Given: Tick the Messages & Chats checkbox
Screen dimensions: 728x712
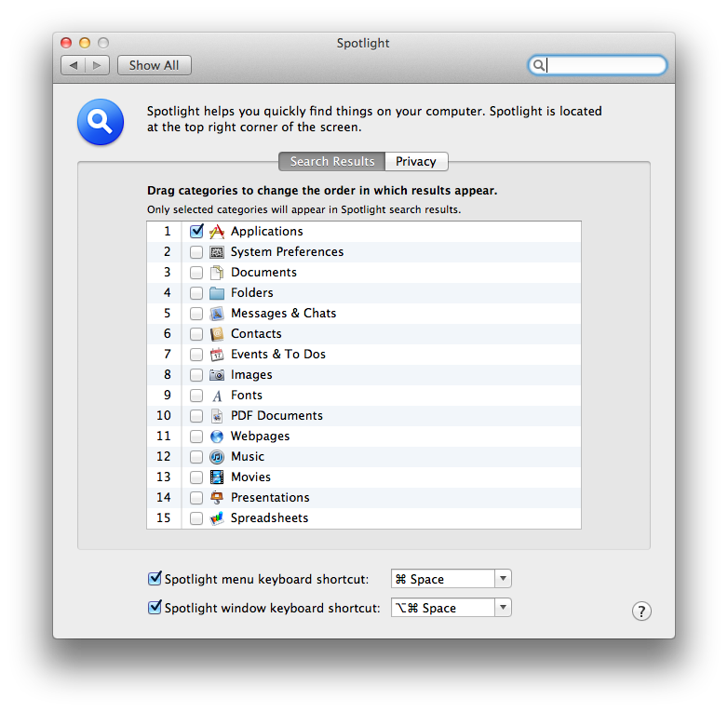Looking at the screenshot, I should coord(196,314).
